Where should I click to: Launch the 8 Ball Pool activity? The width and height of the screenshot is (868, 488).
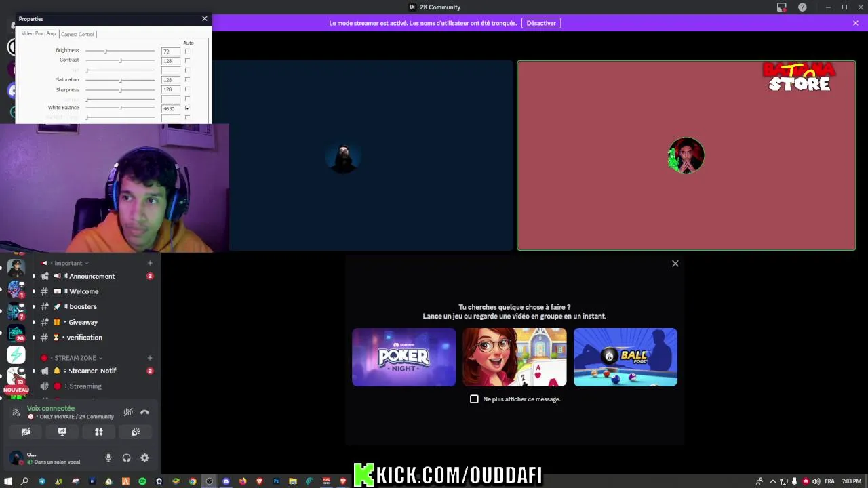coord(625,357)
